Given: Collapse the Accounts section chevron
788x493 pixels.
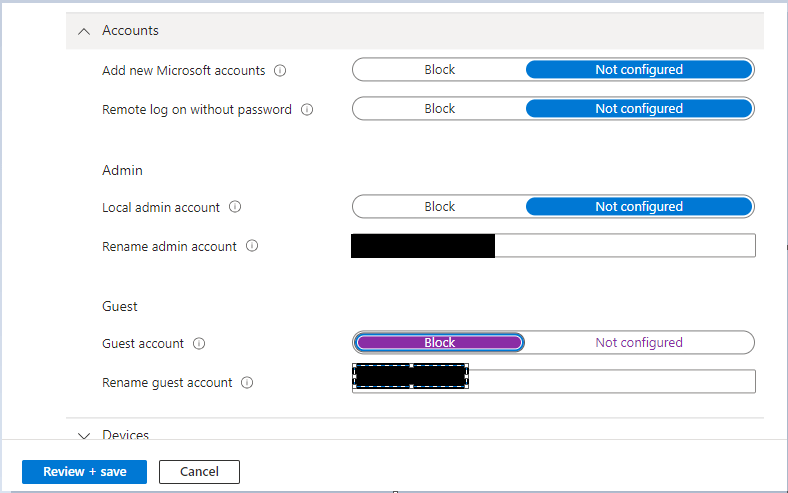Looking at the screenshot, I should (84, 31).
